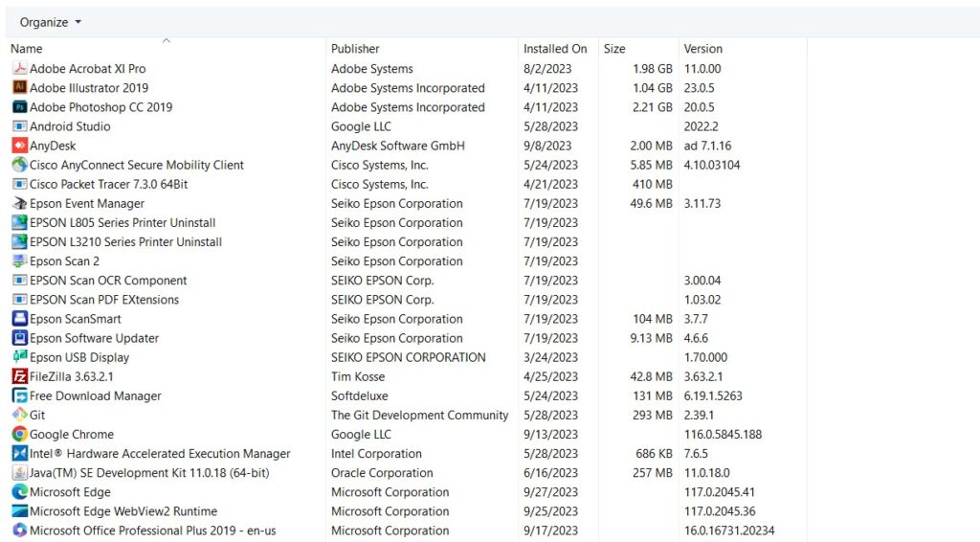Click the Adobe Illustrator 2019 icon

(20, 87)
